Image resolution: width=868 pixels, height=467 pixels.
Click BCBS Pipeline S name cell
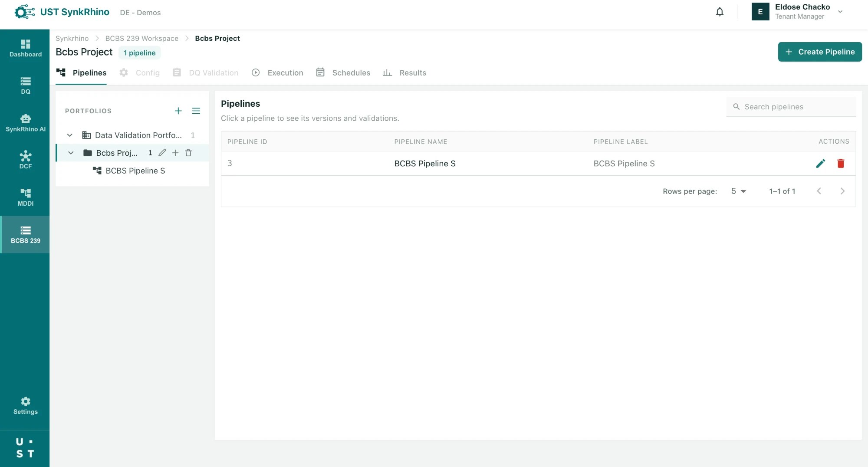point(425,164)
